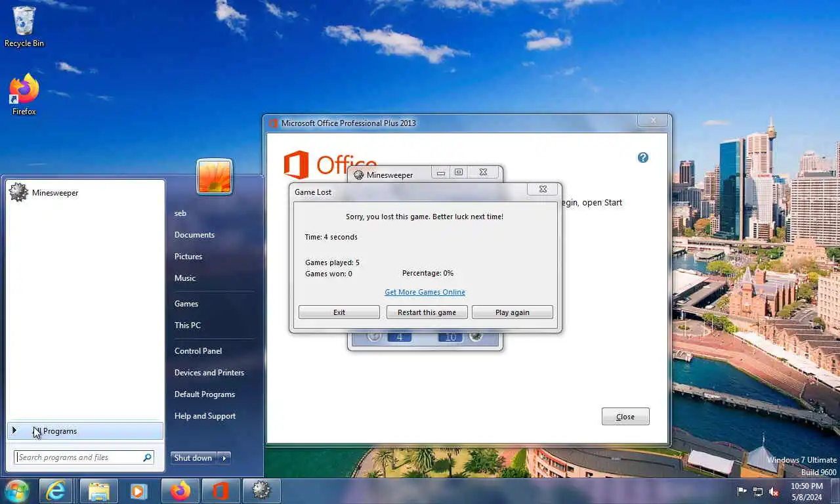840x504 pixels.
Task: Expand the Shut down options arrow
Action: coord(224,458)
